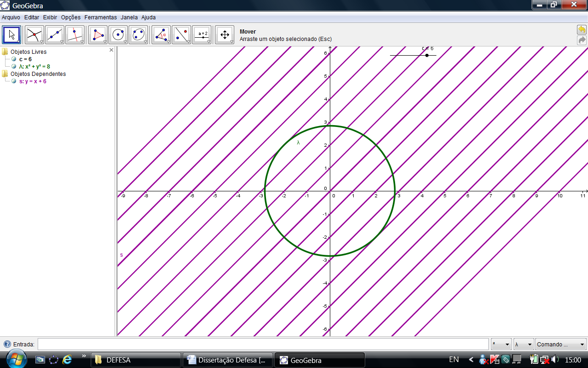Image resolution: width=588 pixels, height=368 pixels.
Task: Open the Arquivo menu
Action: point(11,17)
